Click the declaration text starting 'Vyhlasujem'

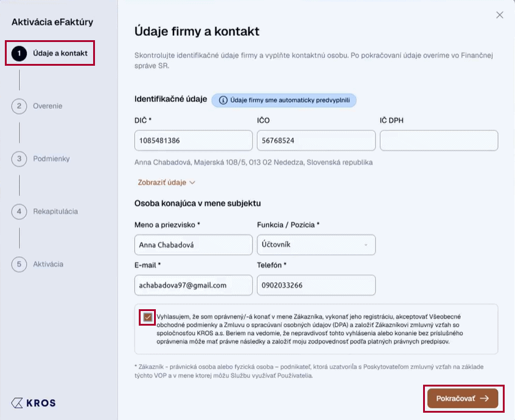[310, 329]
